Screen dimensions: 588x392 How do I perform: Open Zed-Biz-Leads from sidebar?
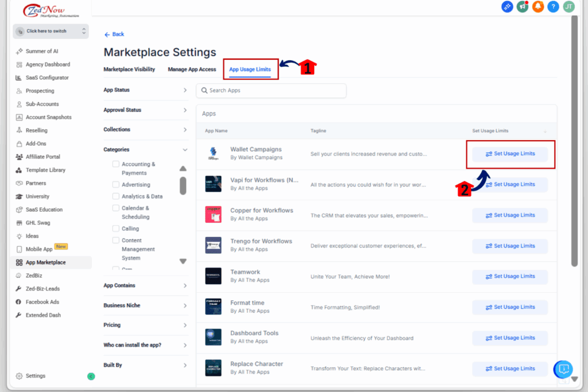click(x=42, y=289)
